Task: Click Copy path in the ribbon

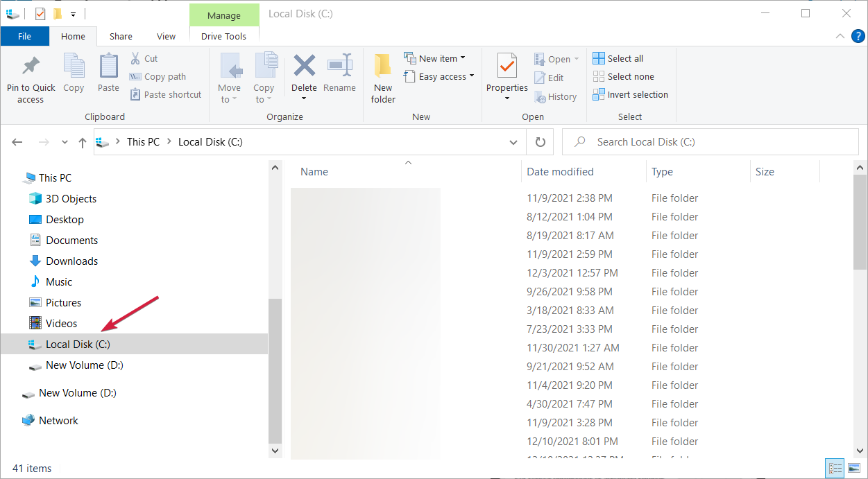Action: pyautogui.click(x=158, y=77)
